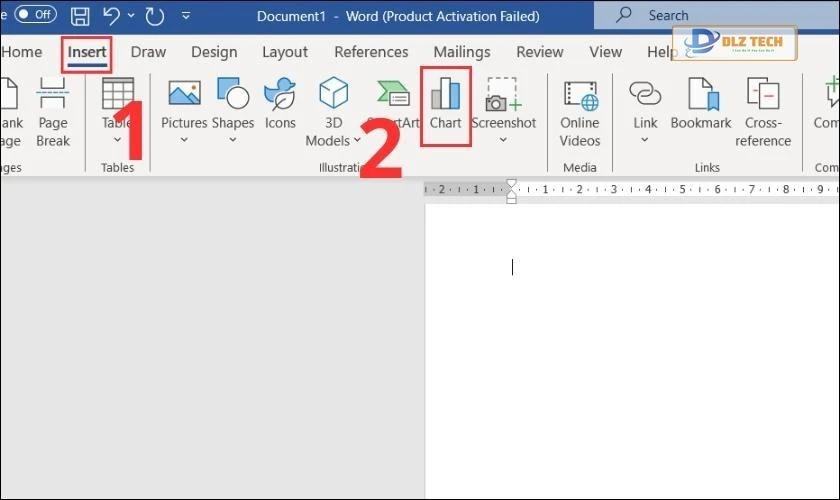Expand the Link dropdown arrow
This screenshot has height=500, width=840.
click(x=645, y=141)
